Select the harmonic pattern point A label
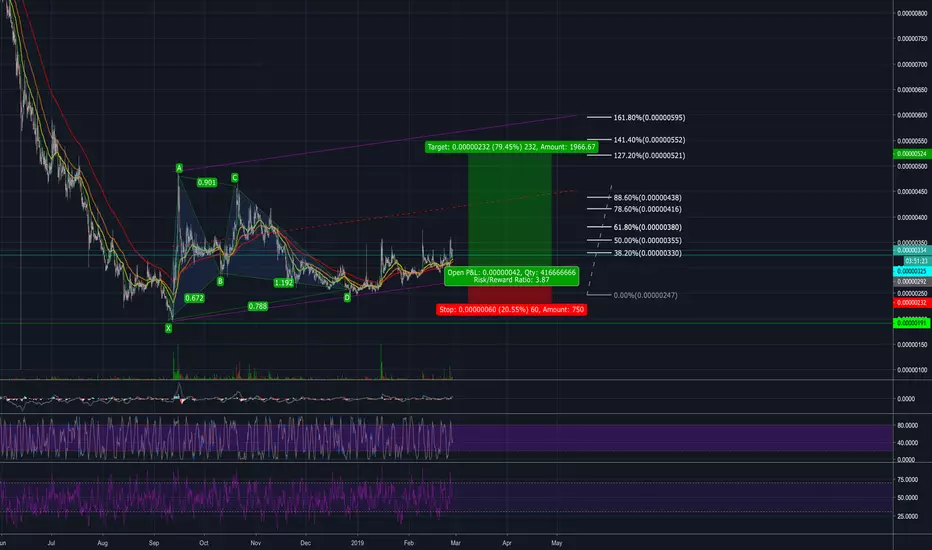This screenshot has height=550, width=932. coord(179,168)
